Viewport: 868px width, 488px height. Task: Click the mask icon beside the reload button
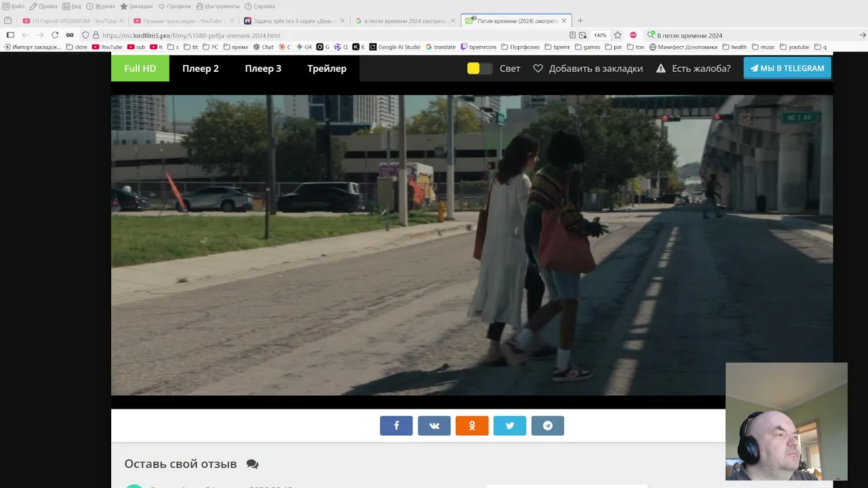[70, 35]
